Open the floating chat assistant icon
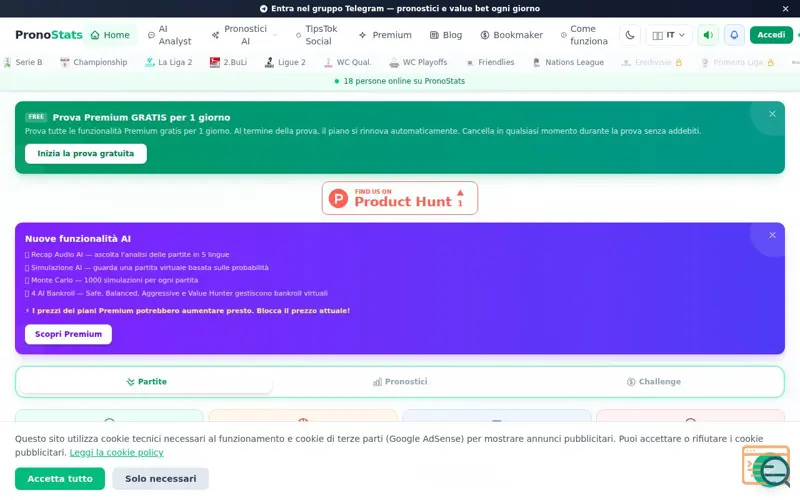The height and width of the screenshot is (500, 800). pyautogui.click(x=766, y=466)
